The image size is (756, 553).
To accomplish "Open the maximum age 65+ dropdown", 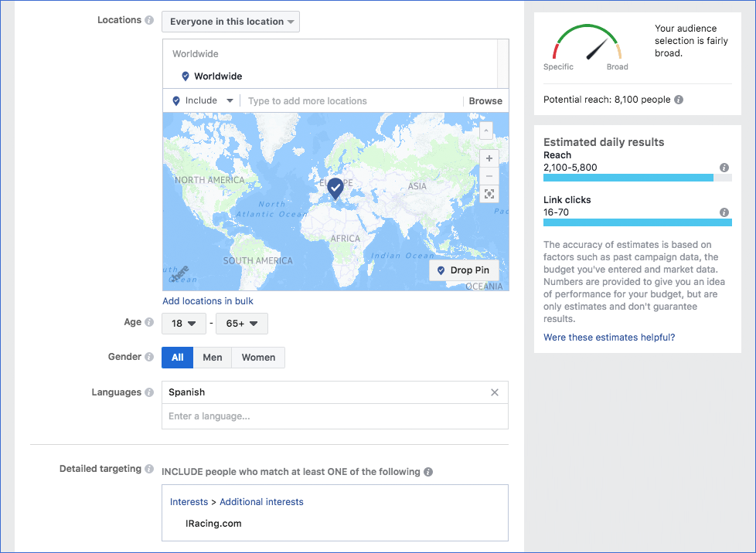I will point(241,324).
